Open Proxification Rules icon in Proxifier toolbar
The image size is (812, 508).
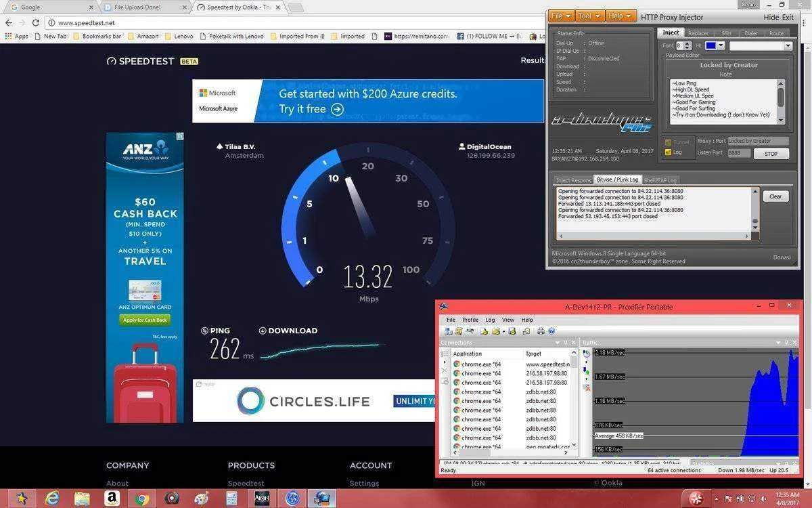tap(459, 331)
